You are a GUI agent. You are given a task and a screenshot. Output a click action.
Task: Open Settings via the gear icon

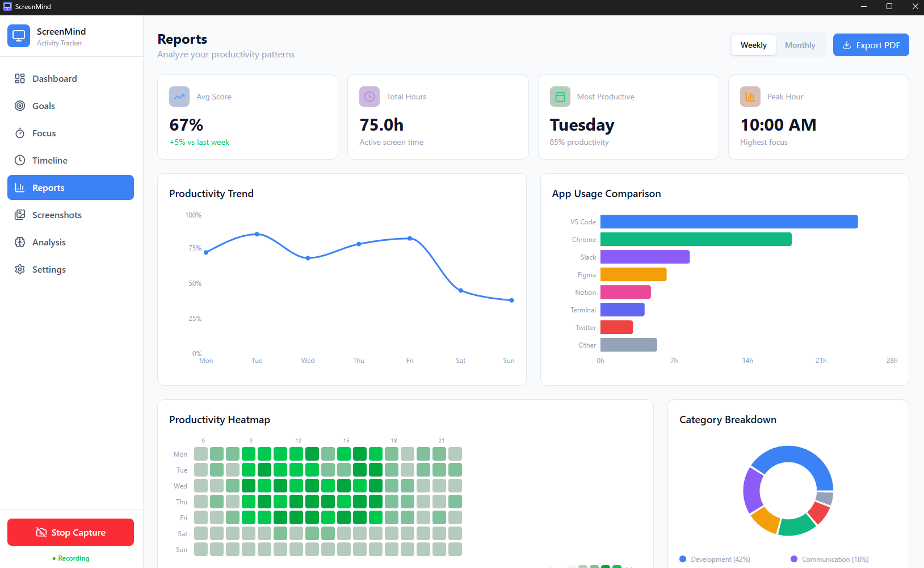coord(19,269)
